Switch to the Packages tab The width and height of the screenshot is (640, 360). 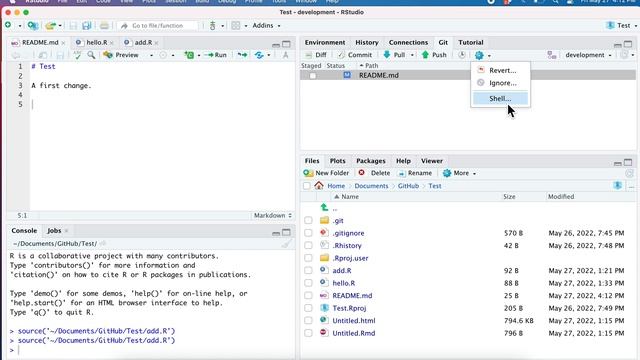371,161
